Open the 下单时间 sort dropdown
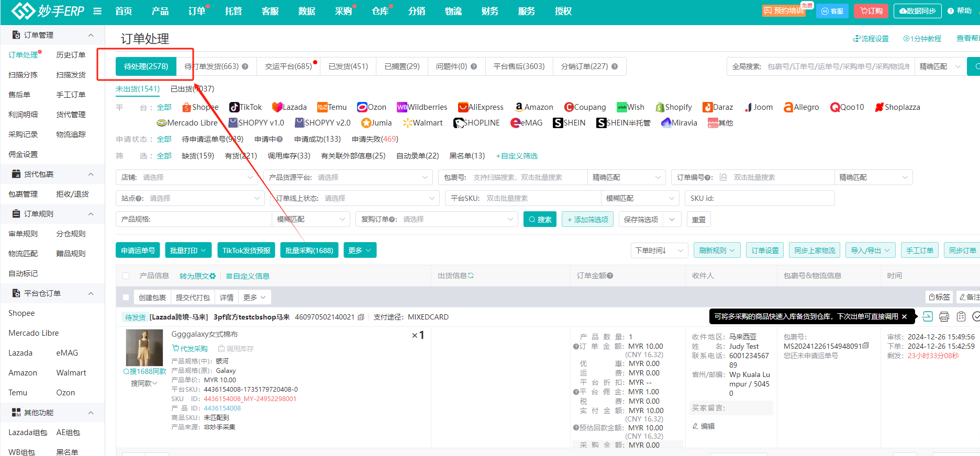Viewport: 980px width, 456px height. (x=660, y=250)
